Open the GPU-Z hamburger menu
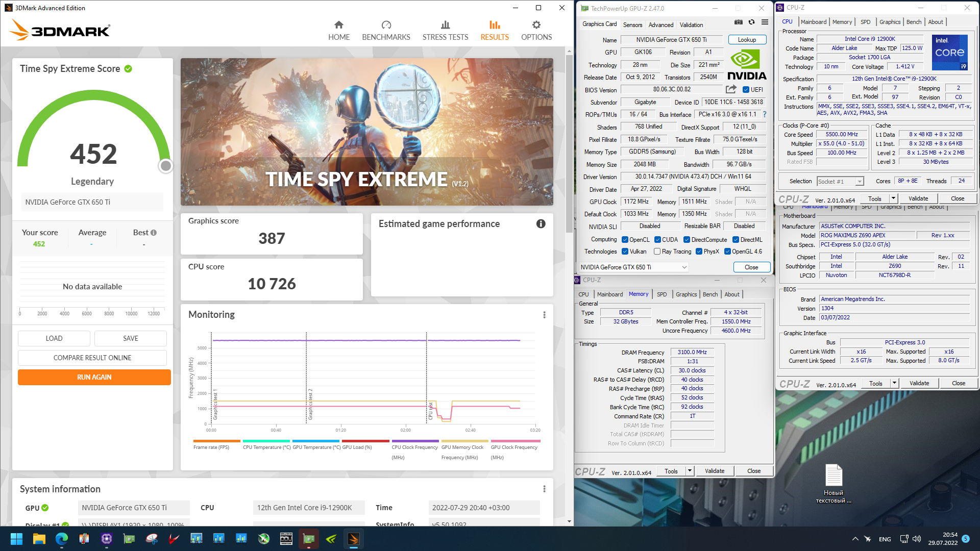Screen dimensions: 980x551 tap(765, 22)
